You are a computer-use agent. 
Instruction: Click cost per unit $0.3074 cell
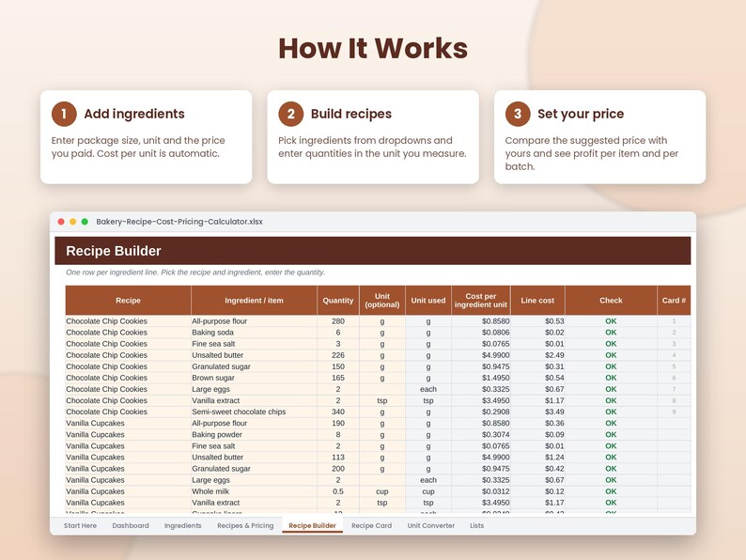coord(480,435)
